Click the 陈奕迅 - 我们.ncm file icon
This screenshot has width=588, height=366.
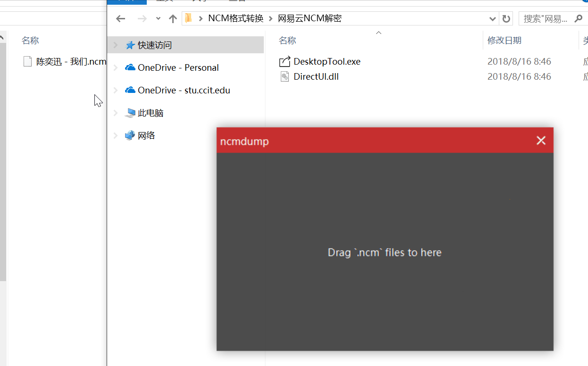point(28,61)
